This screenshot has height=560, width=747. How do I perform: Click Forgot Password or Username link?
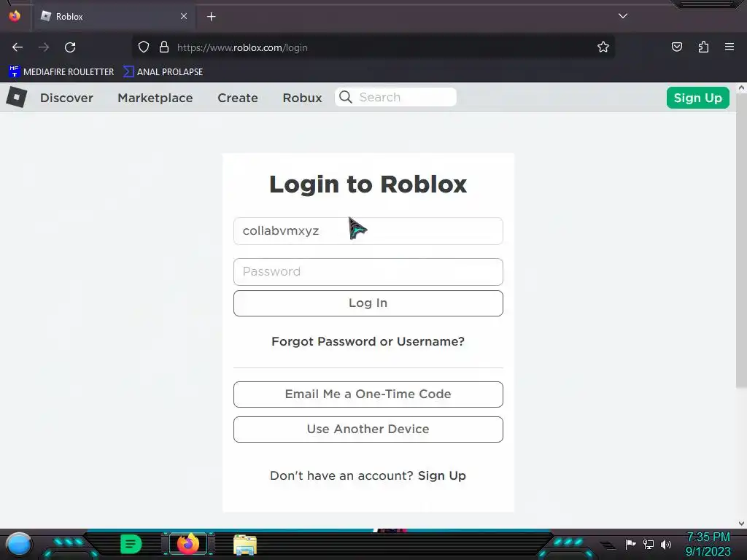click(x=368, y=341)
